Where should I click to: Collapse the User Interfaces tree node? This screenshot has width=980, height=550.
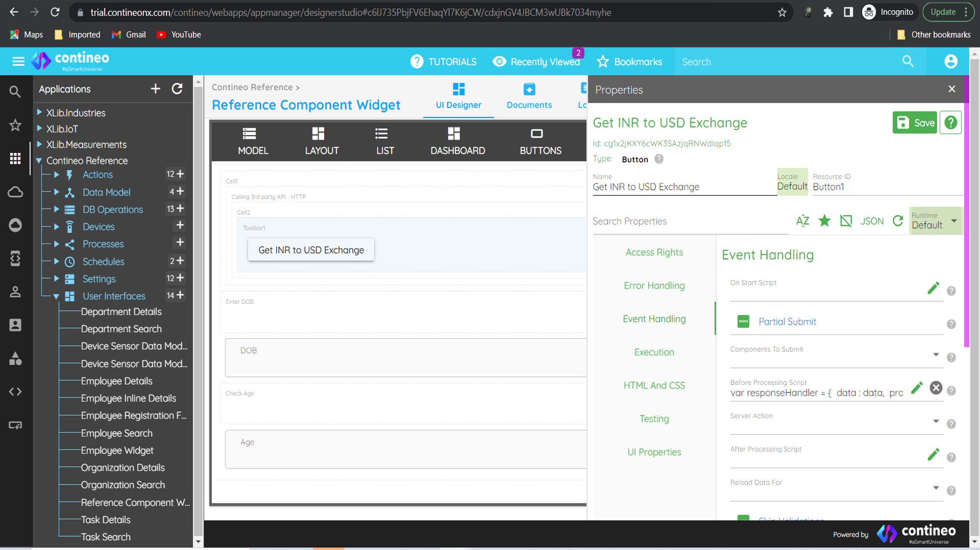tap(57, 296)
